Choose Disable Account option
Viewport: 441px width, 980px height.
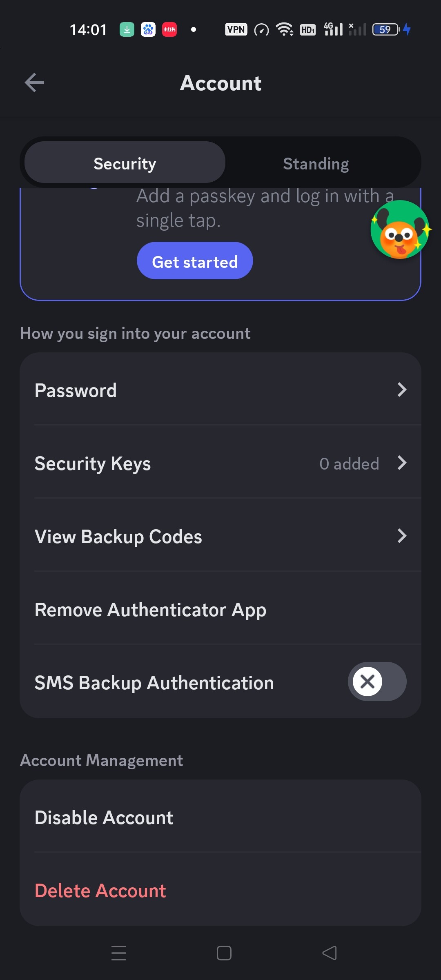[x=104, y=817]
